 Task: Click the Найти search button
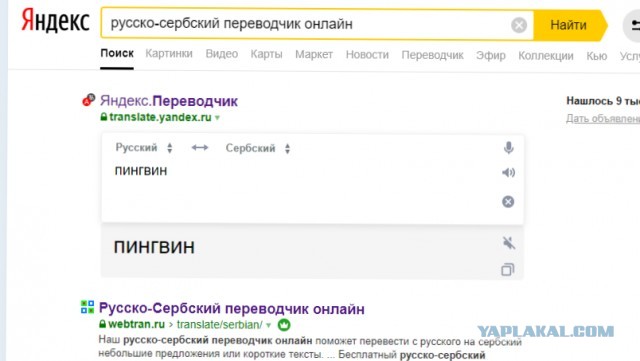coord(570,25)
